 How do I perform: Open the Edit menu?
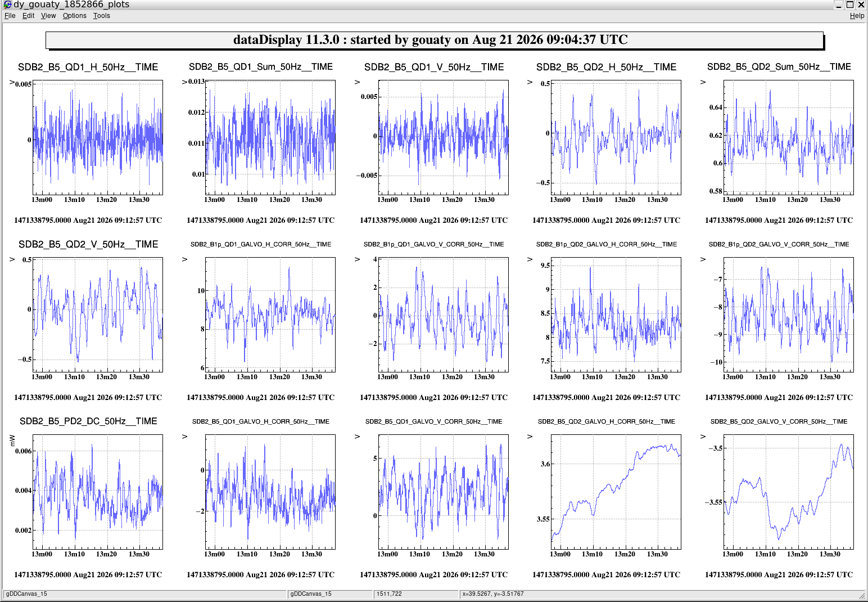pos(28,16)
